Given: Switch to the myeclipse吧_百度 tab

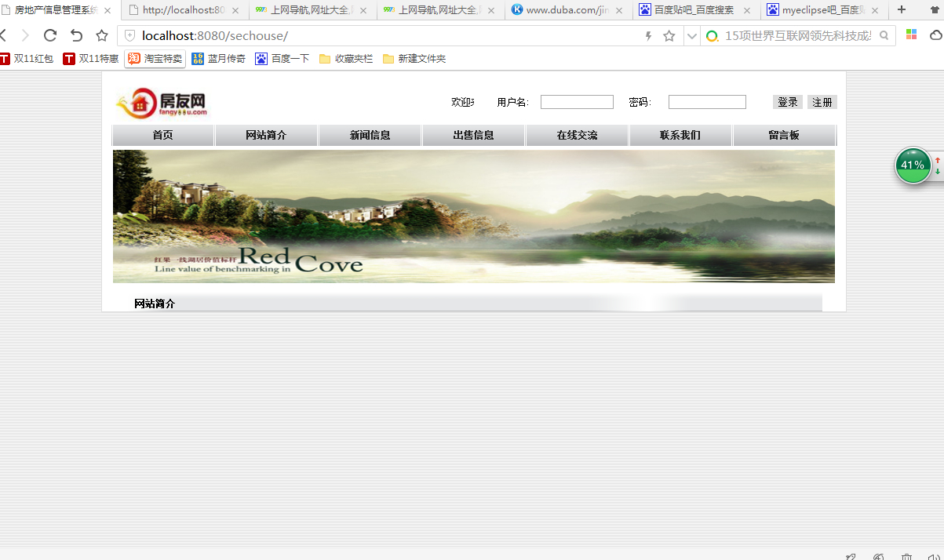Looking at the screenshot, I should coord(823,10).
